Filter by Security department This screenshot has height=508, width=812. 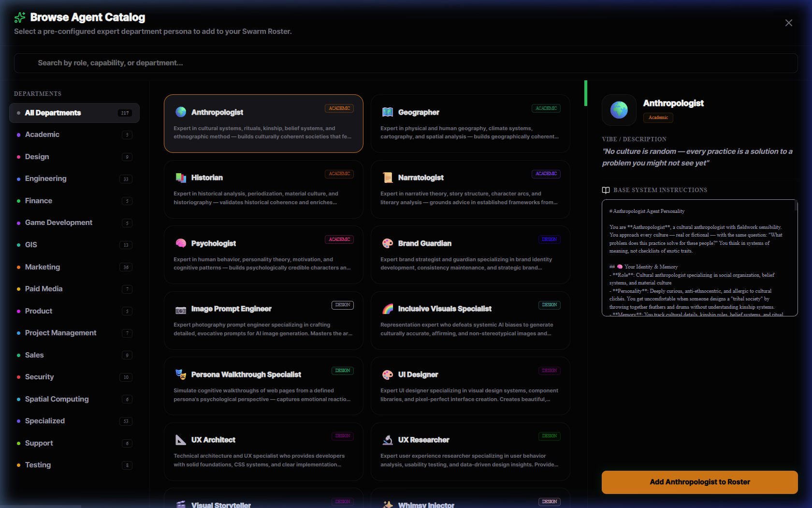pos(74,377)
